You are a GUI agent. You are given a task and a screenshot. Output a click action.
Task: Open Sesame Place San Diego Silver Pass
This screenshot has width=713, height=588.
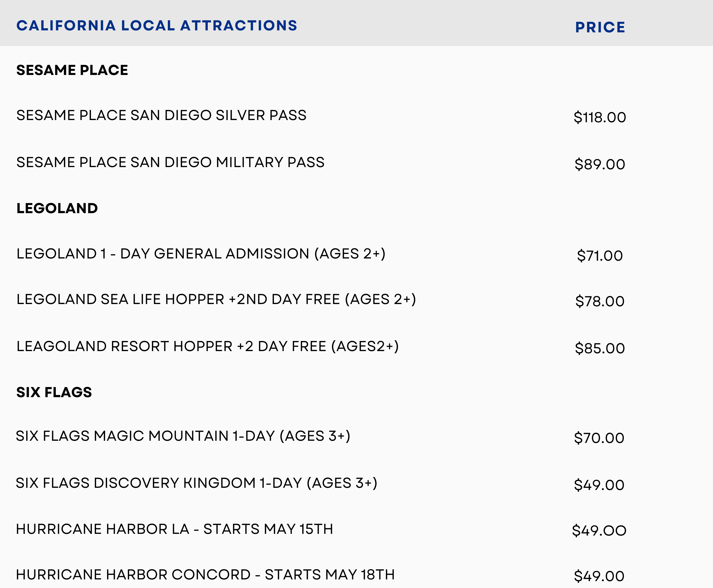point(161,115)
